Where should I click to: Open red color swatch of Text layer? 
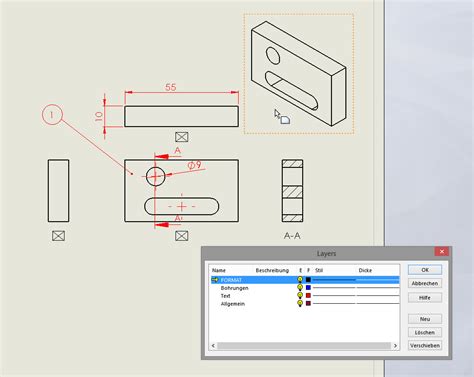pyautogui.click(x=308, y=296)
